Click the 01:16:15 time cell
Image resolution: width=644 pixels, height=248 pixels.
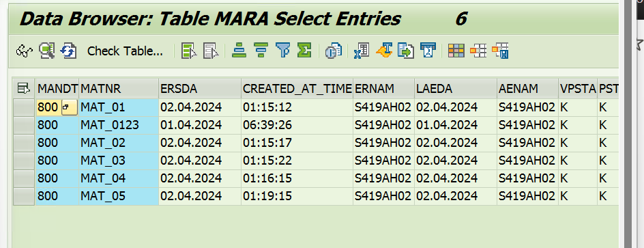[297, 178]
